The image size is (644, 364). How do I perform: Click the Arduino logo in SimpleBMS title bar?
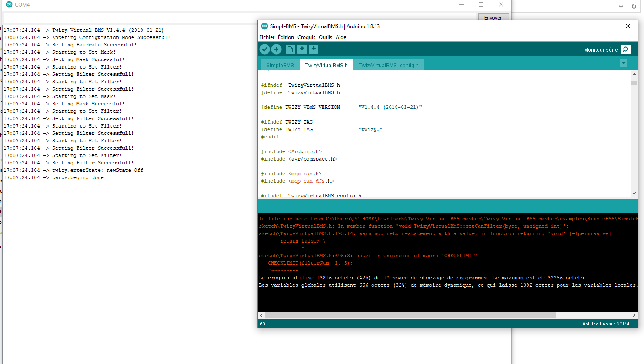(x=264, y=26)
